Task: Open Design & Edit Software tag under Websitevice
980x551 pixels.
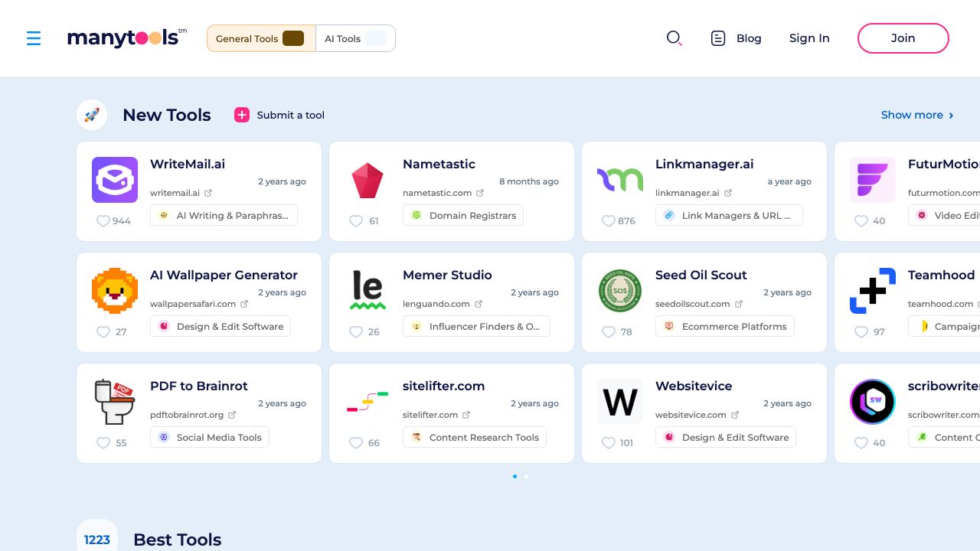Action: 726,437
